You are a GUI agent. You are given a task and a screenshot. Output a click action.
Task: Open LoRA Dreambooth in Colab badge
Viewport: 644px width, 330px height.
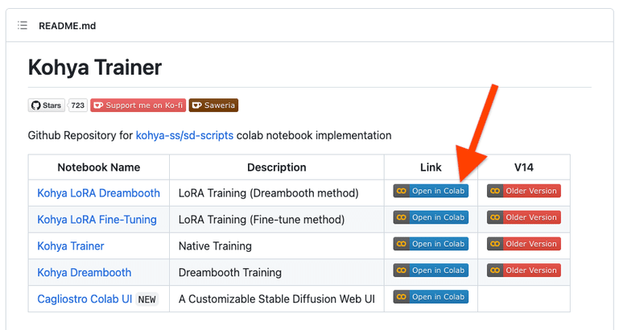(x=431, y=192)
